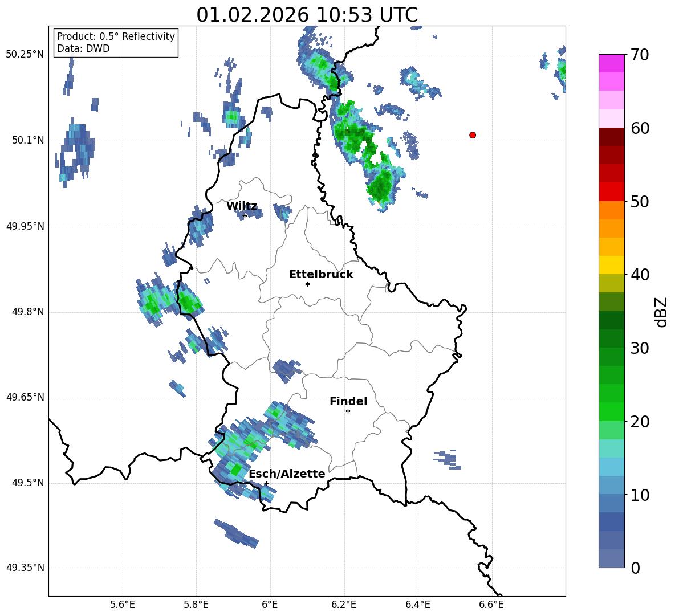Click the 49.8°N latitude label
Screen dimensions: 675x616
pyautogui.click(x=28, y=312)
